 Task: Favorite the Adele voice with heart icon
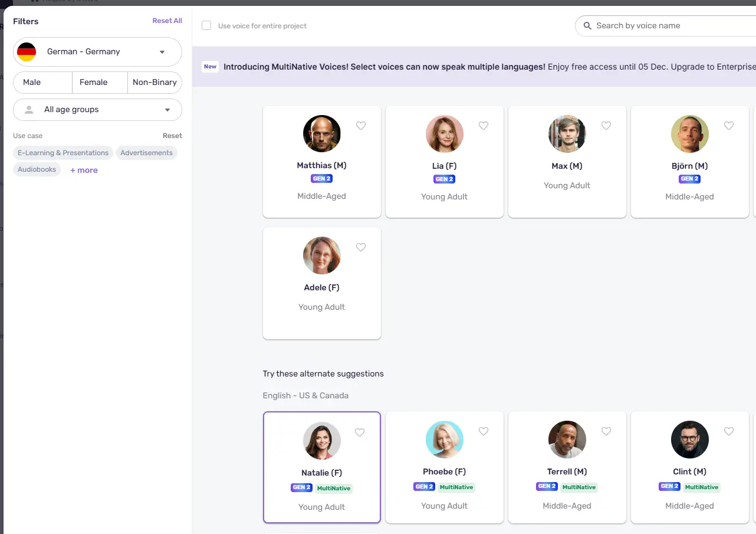(361, 247)
